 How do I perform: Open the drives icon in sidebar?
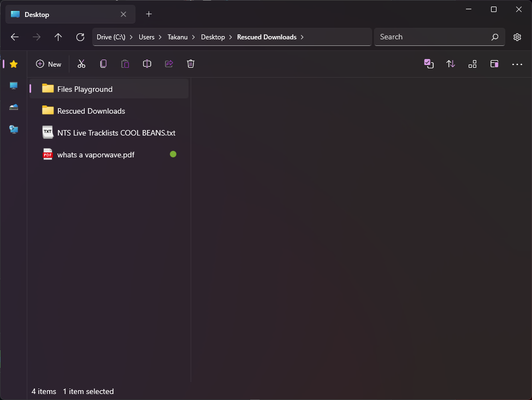(14, 107)
